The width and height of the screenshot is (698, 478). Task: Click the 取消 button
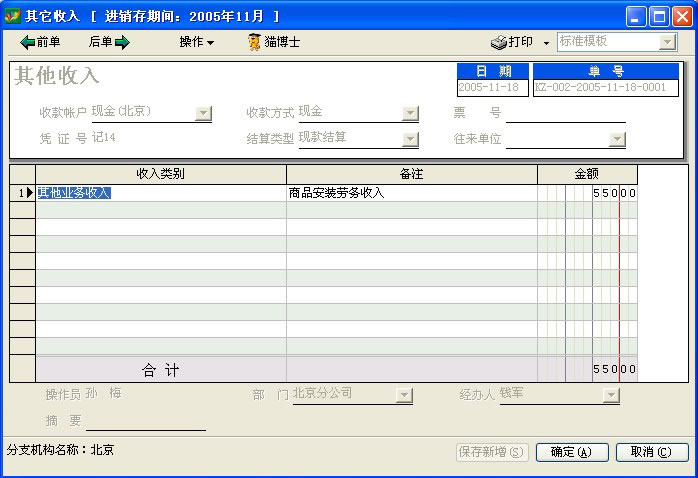pos(651,452)
